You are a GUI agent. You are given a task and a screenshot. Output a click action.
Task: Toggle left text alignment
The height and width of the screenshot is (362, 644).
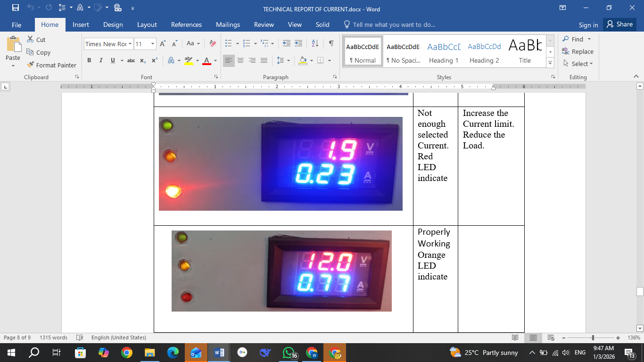click(x=229, y=60)
